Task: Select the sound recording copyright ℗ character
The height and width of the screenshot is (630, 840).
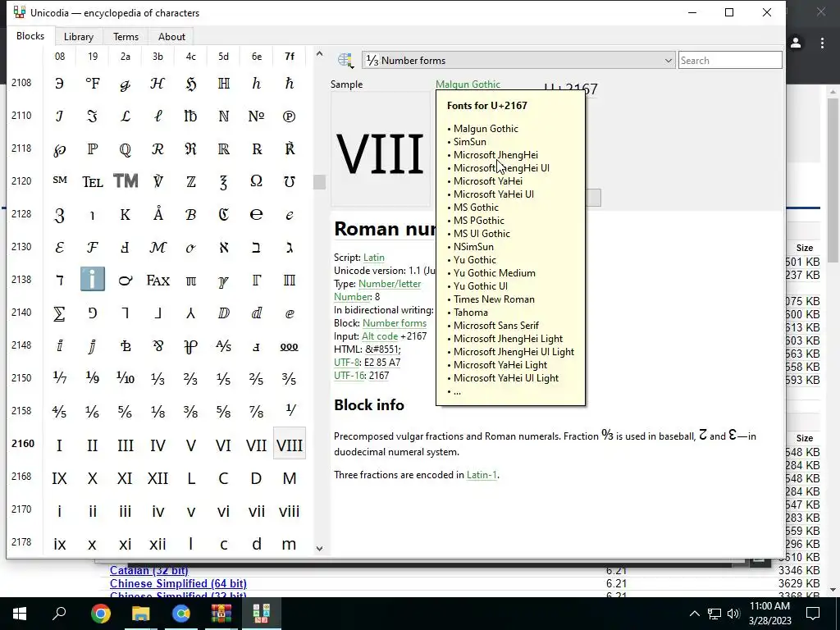Action: pyautogui.click(x=290, y=116)
